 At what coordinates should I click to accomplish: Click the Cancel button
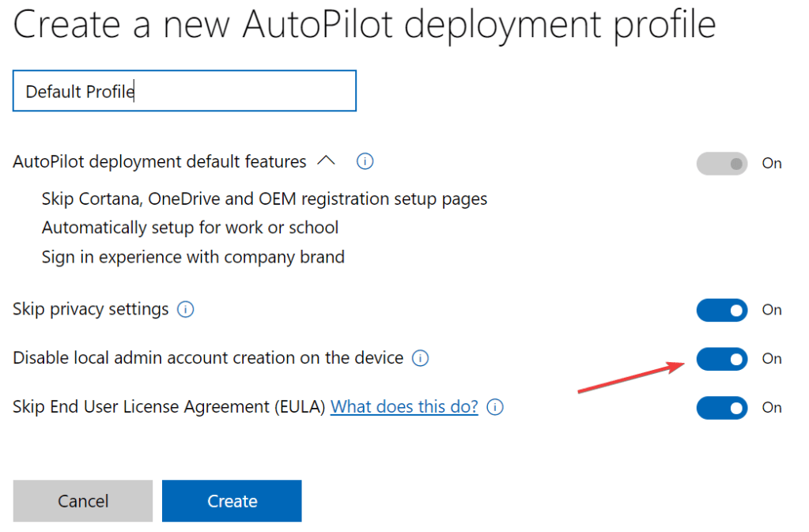point(82,500)
